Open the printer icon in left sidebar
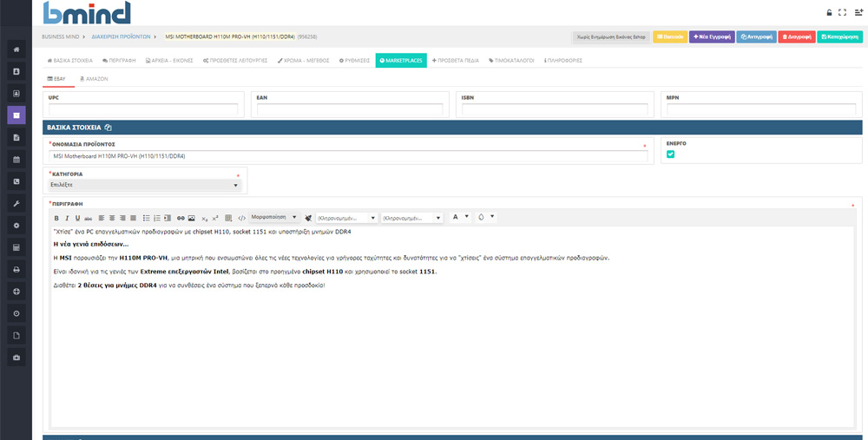The height and width of the screenshot is (440, 868). pyautogui.click(x=16, y=270)
